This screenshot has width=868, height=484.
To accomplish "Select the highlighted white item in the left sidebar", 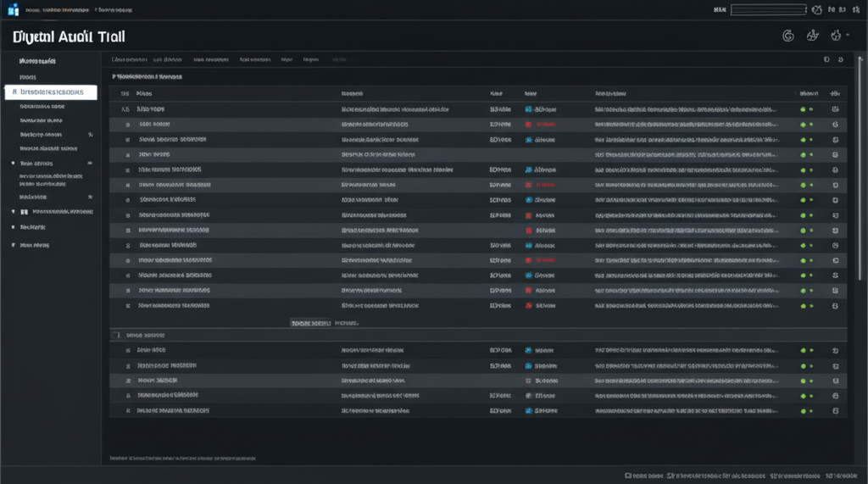I will pos(51,92).
